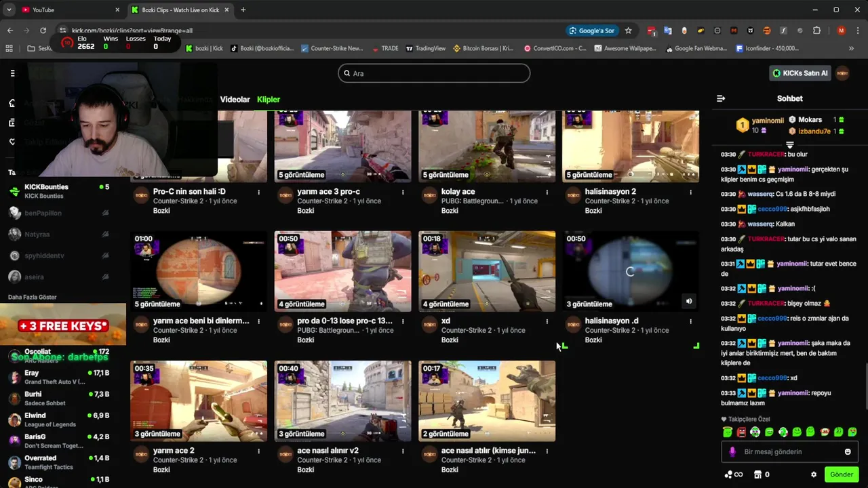Screen dimensions: 868x488
Task: Open Bozki channel avatar beside 'kolay ace'
Action: pyautogui.click(x=429, y=195)
